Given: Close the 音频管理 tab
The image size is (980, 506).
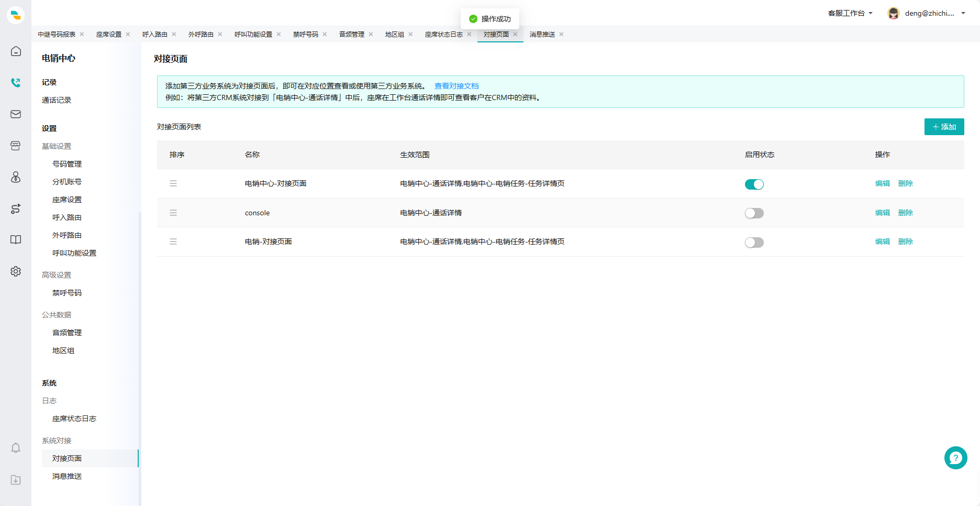Looking at the screenshot, I should coord(371,34).
